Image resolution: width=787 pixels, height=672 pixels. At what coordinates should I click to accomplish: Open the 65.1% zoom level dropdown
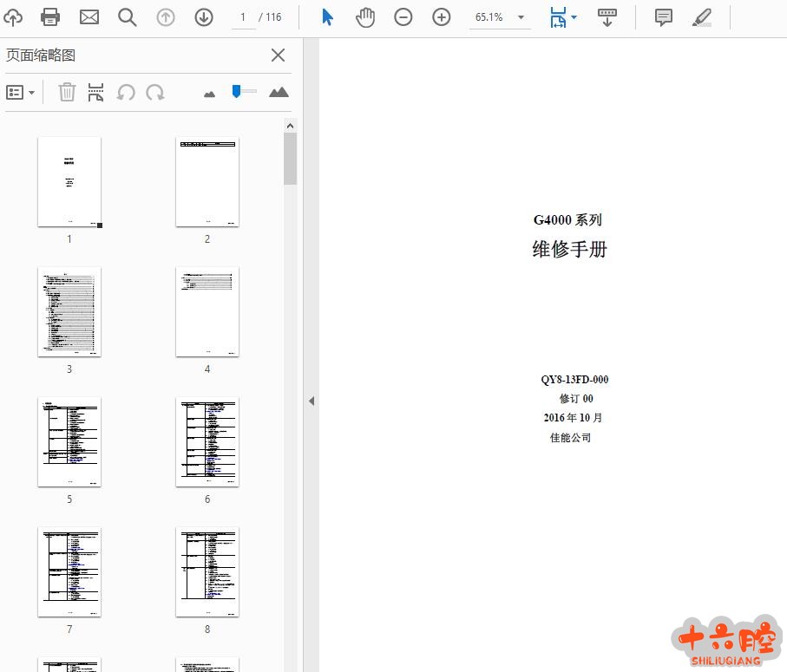coord(521,17)
